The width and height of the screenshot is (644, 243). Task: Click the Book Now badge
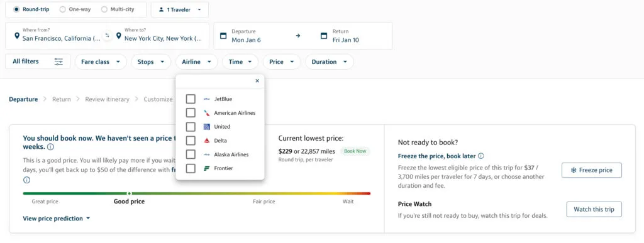click(x=355, y=151)
